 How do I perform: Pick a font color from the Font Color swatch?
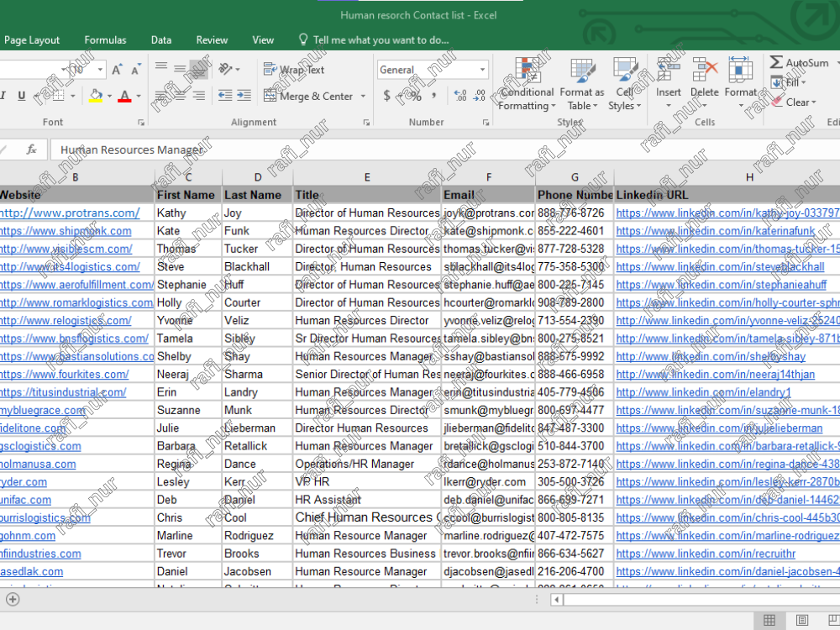(x=123, y=96)
